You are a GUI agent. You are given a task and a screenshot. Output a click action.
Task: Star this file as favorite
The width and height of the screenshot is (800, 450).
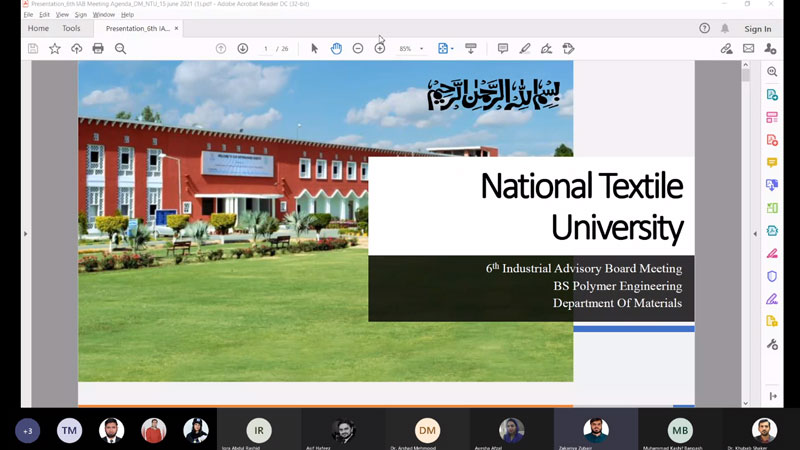tap(55, 48)
